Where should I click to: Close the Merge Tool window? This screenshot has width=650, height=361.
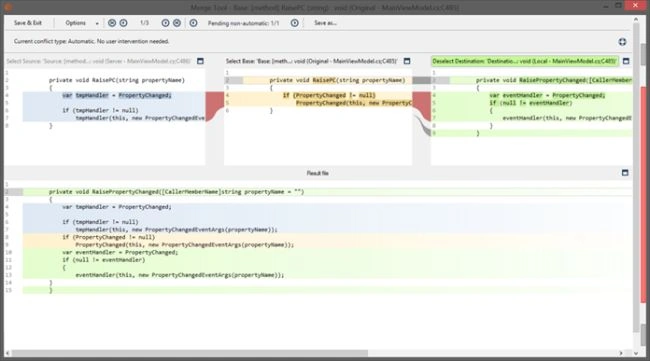click(635, 5)
